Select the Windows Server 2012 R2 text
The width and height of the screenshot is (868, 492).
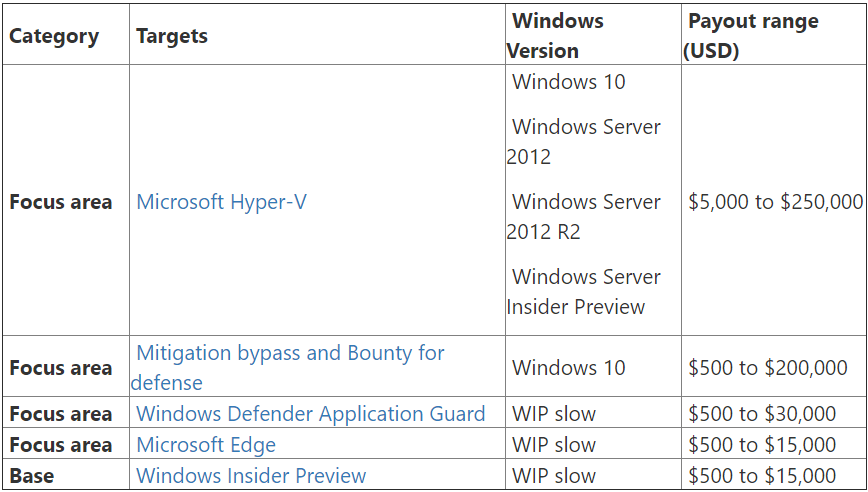click(585, 217)
